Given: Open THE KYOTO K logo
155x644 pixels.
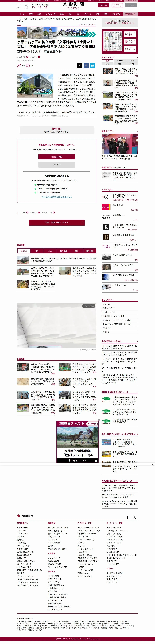Looking at the screenshot, I should pos(106,227).
